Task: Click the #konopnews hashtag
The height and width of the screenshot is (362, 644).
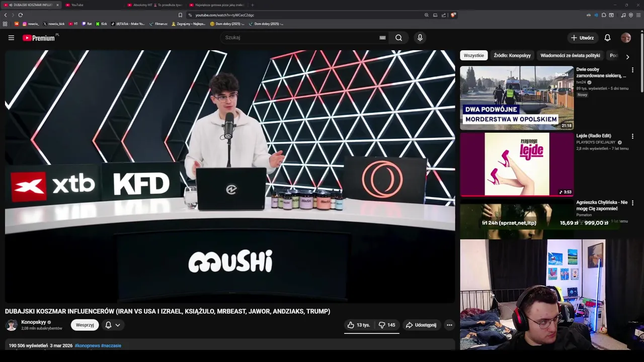Action: tap(87, 346)
